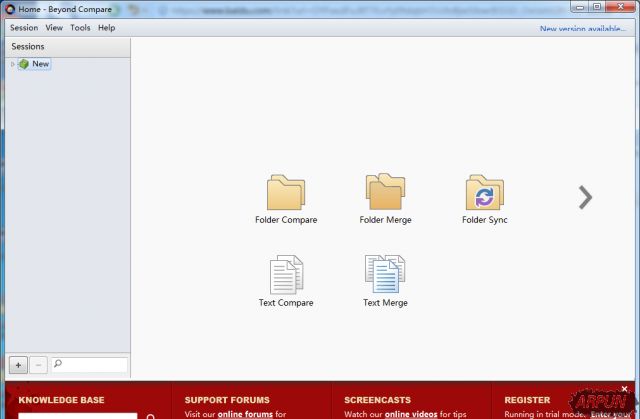Start a Folder Sync session
This screenshot has width=640, height=419.
pyautogui.click(x=485, y=193)
